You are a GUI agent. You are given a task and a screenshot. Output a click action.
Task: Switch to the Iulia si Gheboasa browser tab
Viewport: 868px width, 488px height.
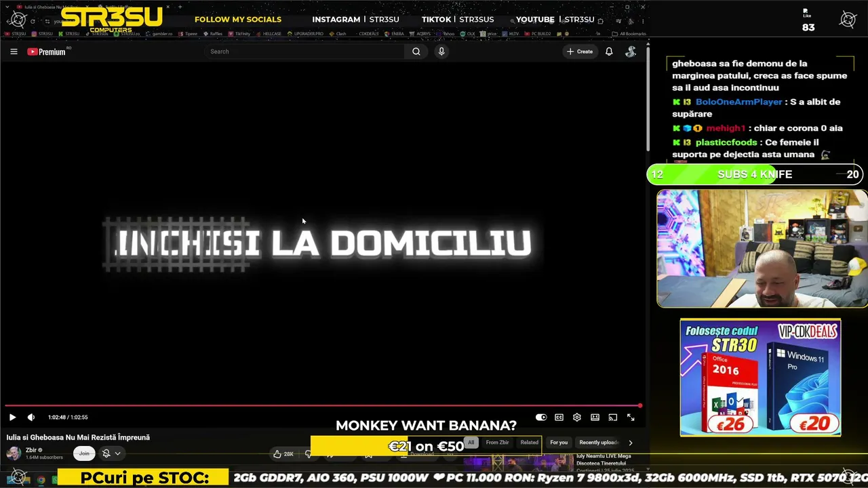pyautogui.click(x=51, y=7)
